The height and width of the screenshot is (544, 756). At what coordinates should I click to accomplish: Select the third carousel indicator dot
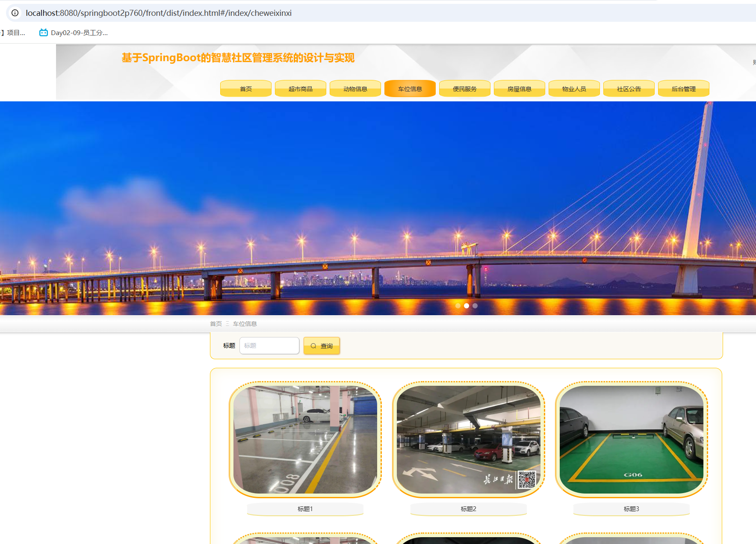pos(475,306)
